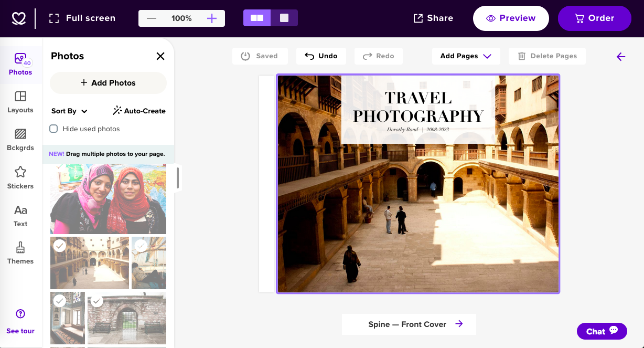Open the Bckgrds panel
This screenshot has width=644, height=348.
coord(20,140)
